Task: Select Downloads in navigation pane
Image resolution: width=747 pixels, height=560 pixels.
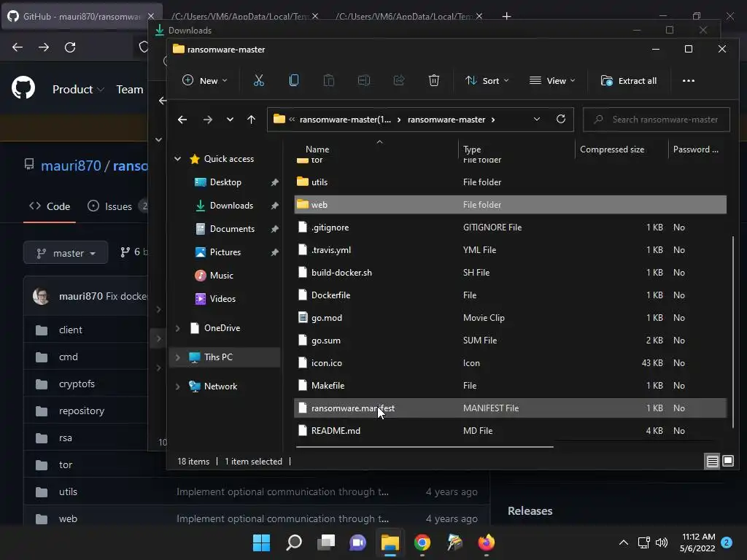Action: pos(231,205)
